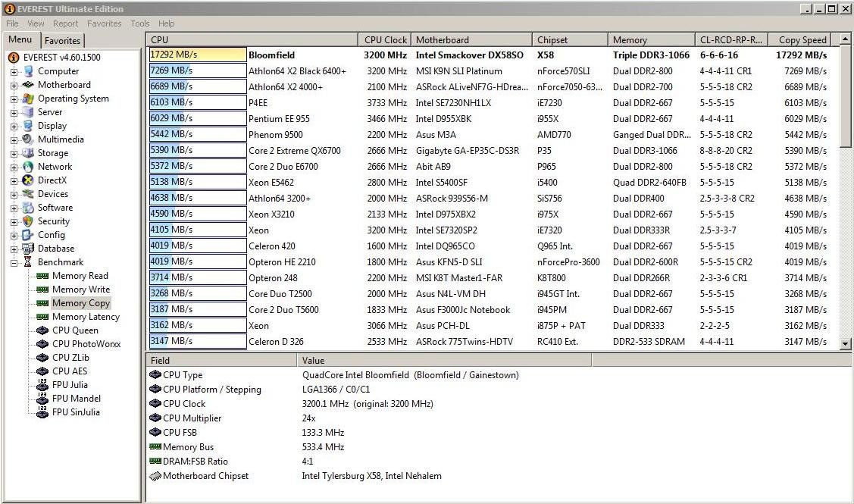The image size is (854, 504).
Task: Click the Software icon in the tree
Action: pos(28,208)
